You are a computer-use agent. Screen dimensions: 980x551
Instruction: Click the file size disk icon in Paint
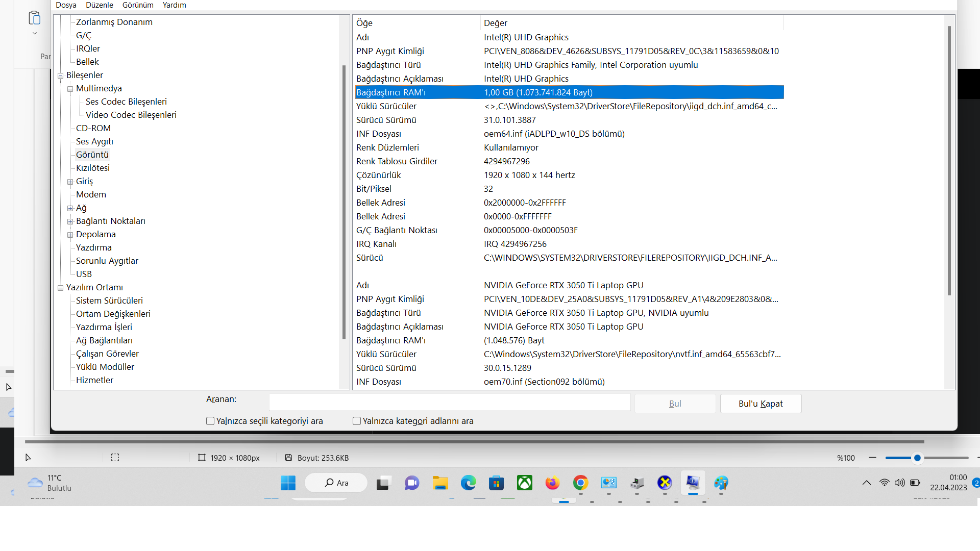[x=288, y=458]
